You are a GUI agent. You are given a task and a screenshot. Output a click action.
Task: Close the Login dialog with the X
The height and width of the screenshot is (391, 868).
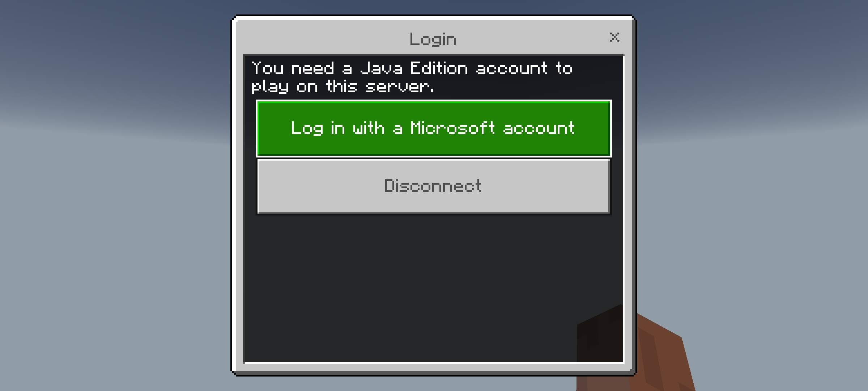(614, 37)
